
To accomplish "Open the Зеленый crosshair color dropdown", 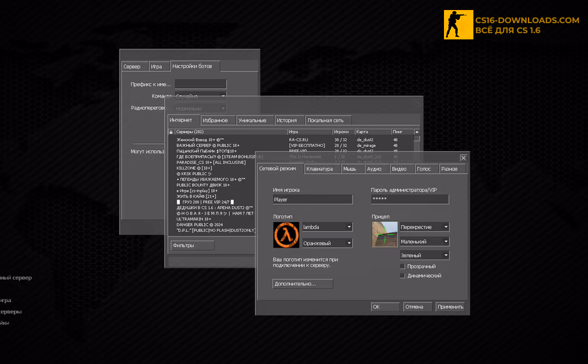I will [425, 255].
